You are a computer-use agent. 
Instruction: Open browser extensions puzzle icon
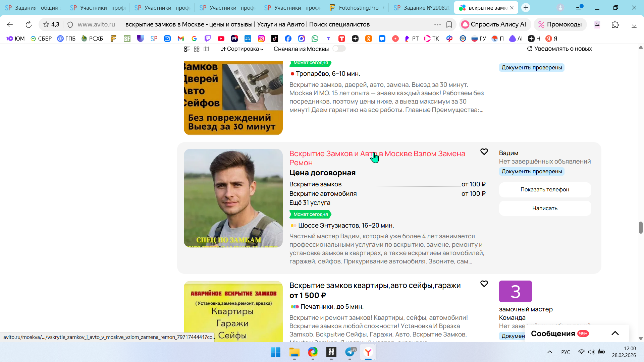[615, 24]
